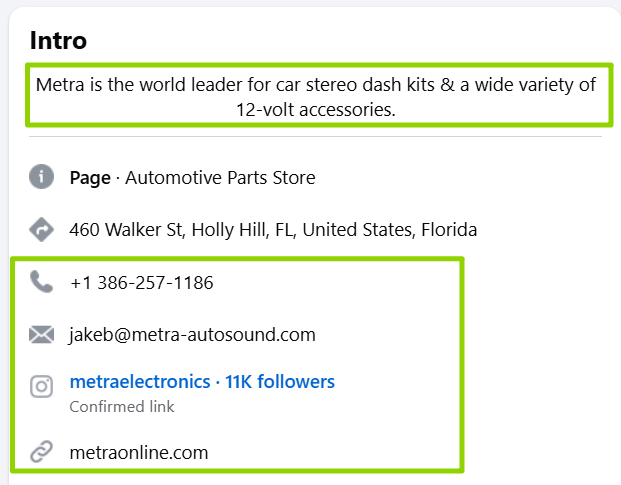Image resolution: width=621 pixels, height=485 pixels.
Task: Click the info circle icon beside Page
Action: click(41, 178)
